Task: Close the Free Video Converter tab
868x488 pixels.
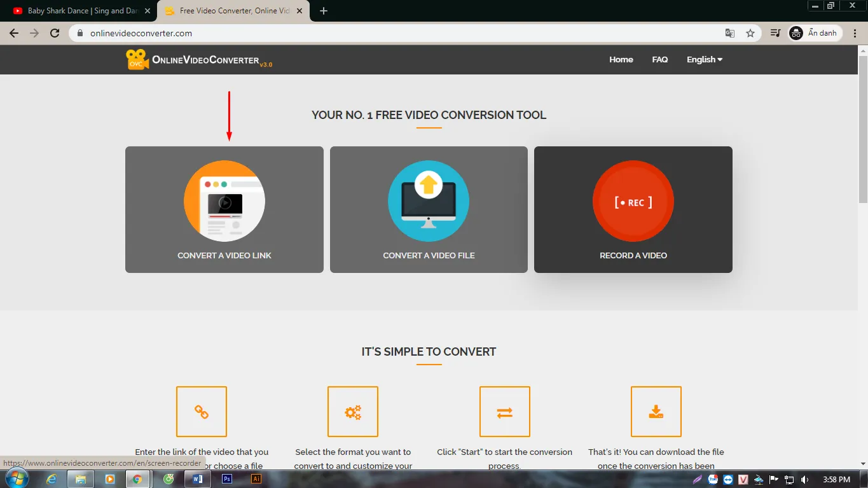Action: click(299, 11)
